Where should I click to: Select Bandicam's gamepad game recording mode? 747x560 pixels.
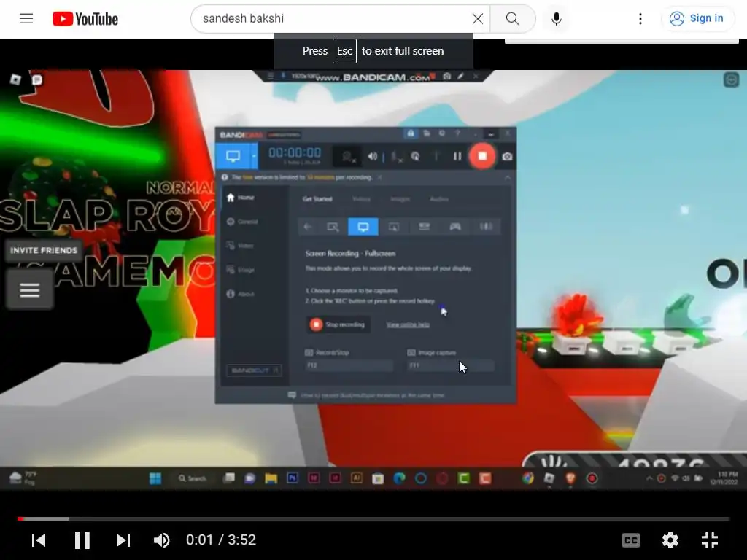455,227
